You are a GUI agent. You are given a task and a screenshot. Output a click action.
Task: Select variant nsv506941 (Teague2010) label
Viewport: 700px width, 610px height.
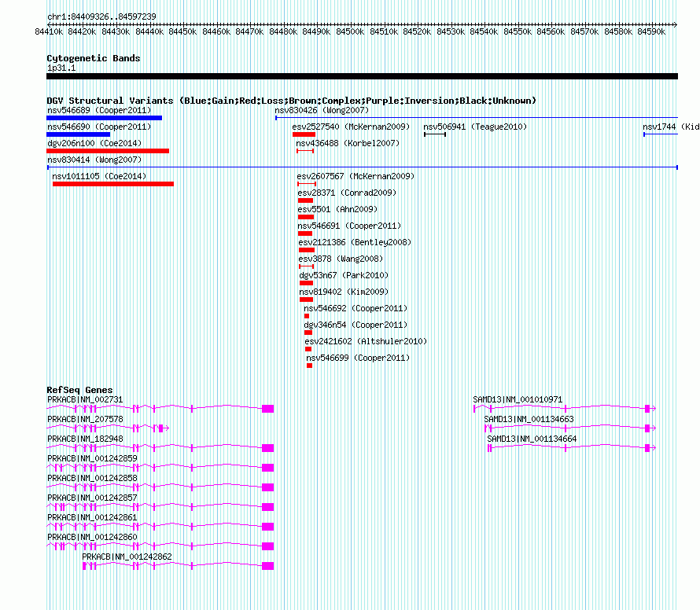click(475, 127)
